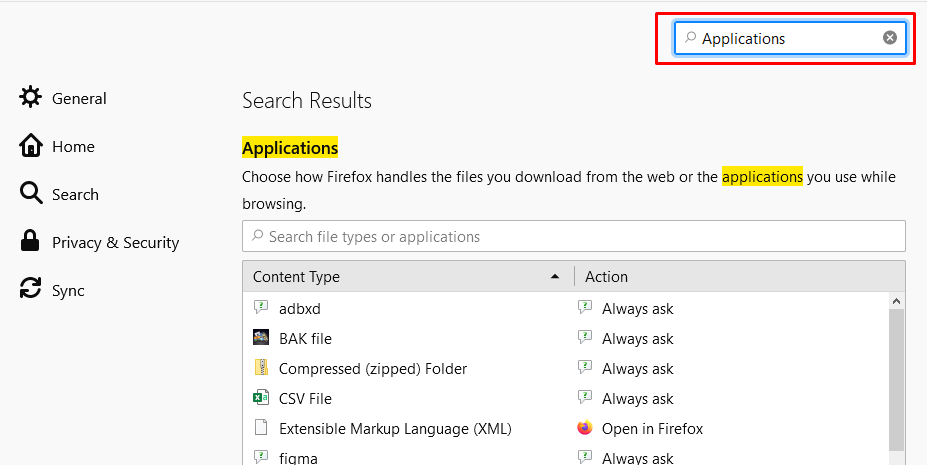Click the Compressed (zipped) Folder icon
The image size is (927, 465).
pos(261,368)
